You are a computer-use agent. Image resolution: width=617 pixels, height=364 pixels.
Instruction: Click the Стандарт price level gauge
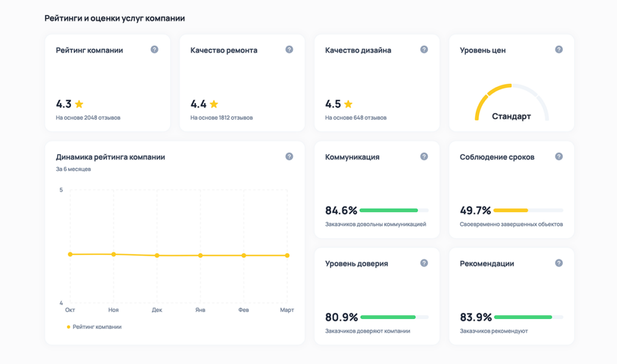click(511, 104)
